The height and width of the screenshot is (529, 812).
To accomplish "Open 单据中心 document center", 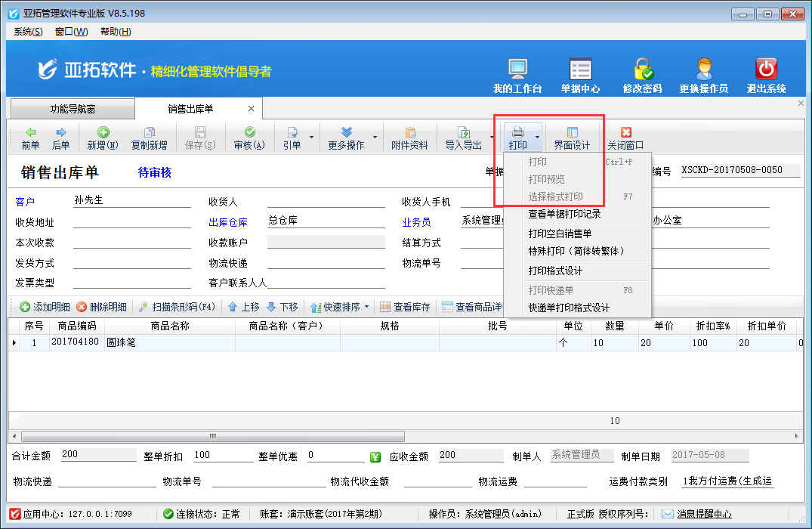I will 580,70.
